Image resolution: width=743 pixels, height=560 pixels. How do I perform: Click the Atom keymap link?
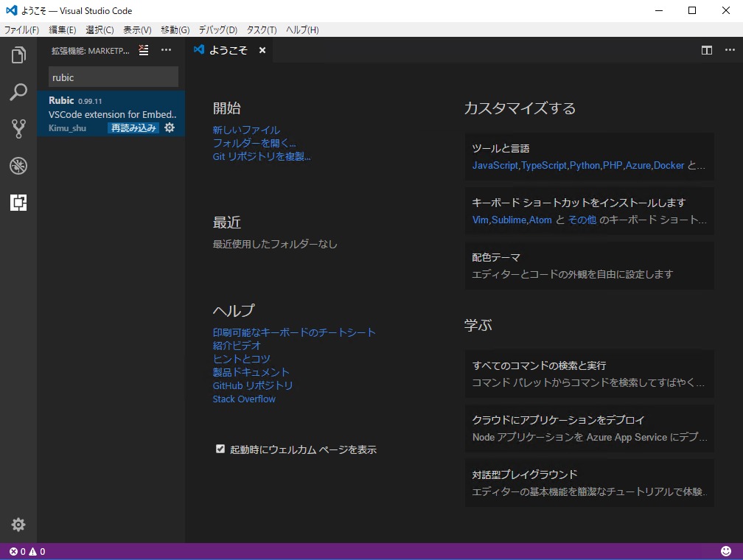pyautogui.click(x=540, y=220)
